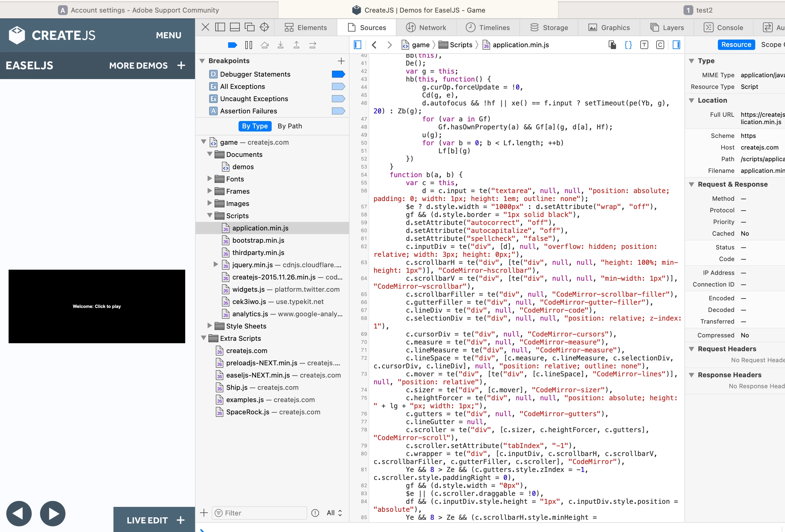Select By Path grouping button
The image size is (785, 532).
pyautogui.click(x=289, y=126)
